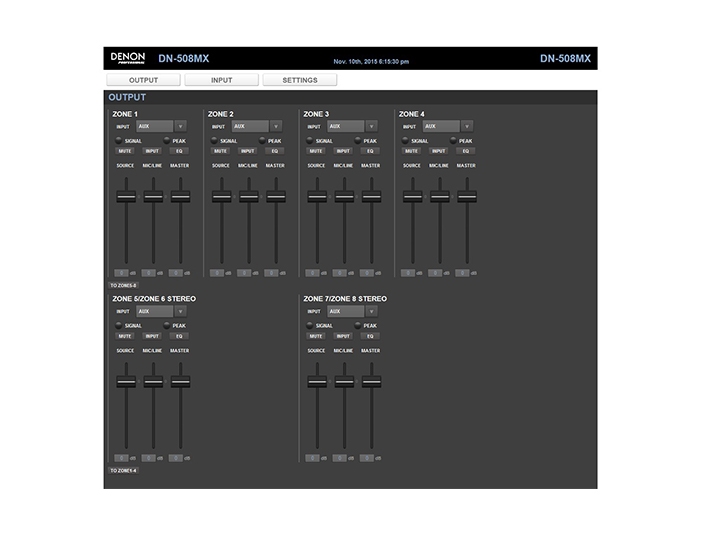Image resolution: width=710 pixels, height=533 pixels.
Task: Click the Denon Professional logo
Action: (128, 58)
